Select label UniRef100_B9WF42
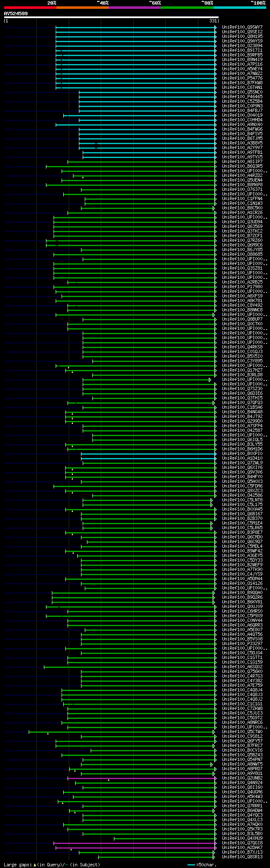 point(242,551)
